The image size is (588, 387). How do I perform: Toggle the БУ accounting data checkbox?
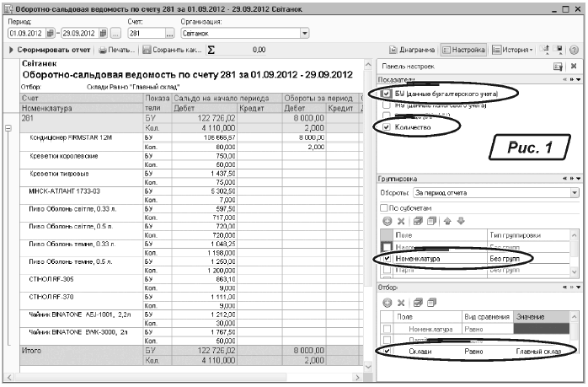pyautogui.click(x=387, y=94)
